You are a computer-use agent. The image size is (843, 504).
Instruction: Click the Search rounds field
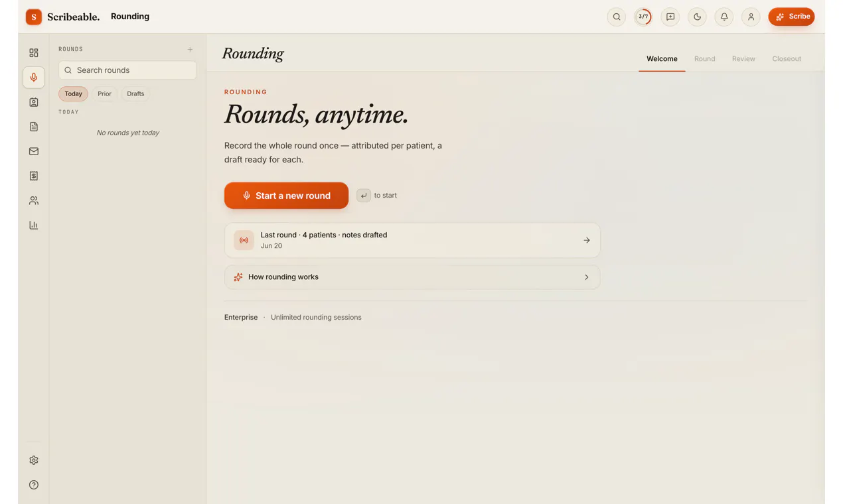(127, 70)
